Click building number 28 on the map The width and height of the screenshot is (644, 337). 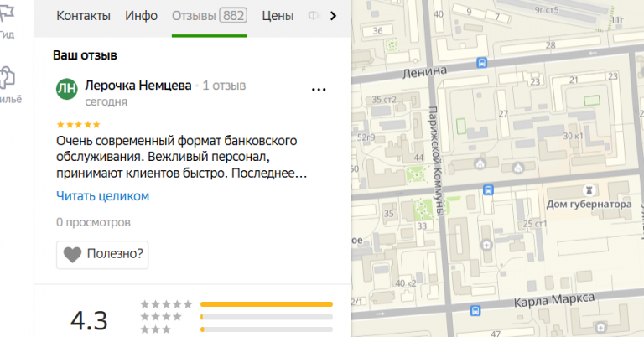click(550, 45)
